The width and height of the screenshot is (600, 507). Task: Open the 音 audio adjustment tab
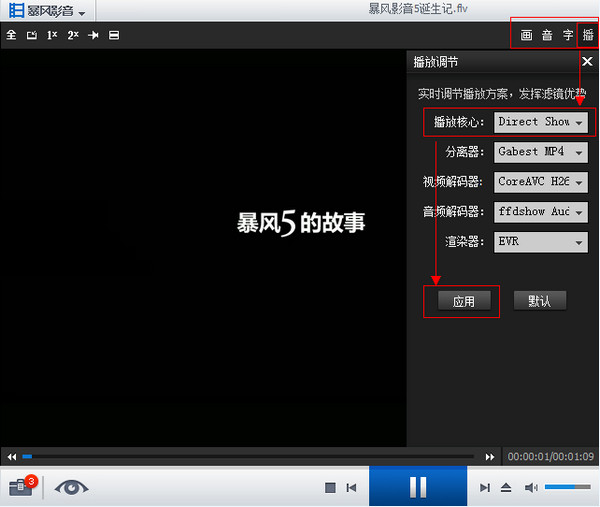pyautogui.click(x=547, y=35)
